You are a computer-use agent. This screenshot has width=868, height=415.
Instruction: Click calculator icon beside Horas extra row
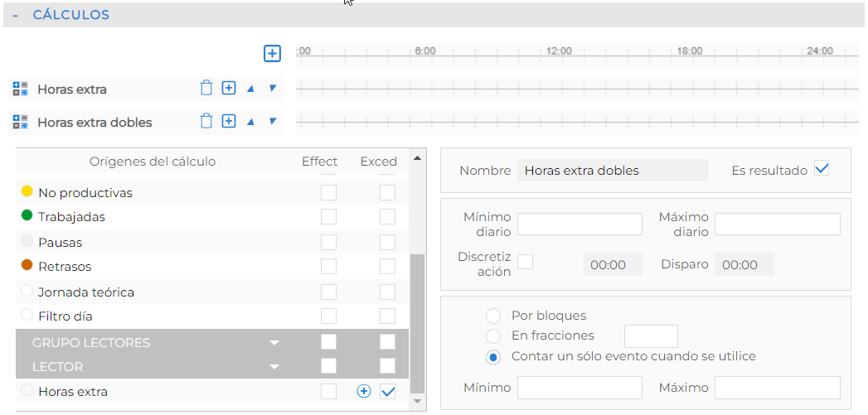pyautogui.click(x=20, y=89)
